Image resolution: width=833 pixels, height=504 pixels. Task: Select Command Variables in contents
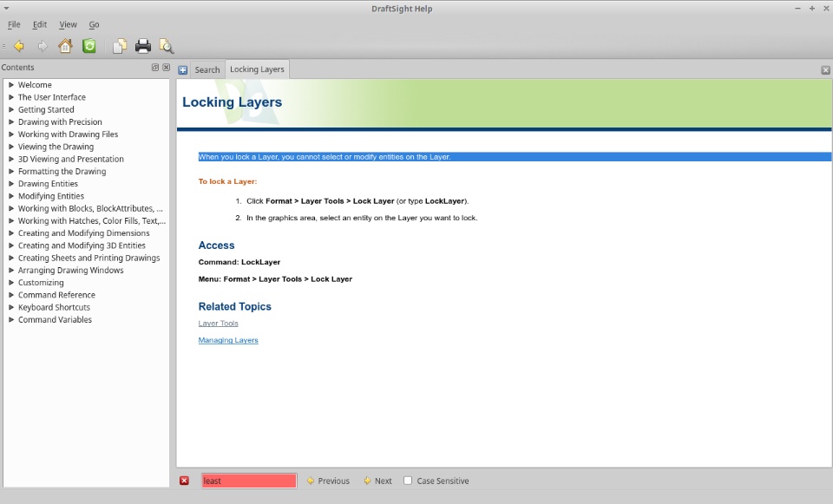(55, 320)
